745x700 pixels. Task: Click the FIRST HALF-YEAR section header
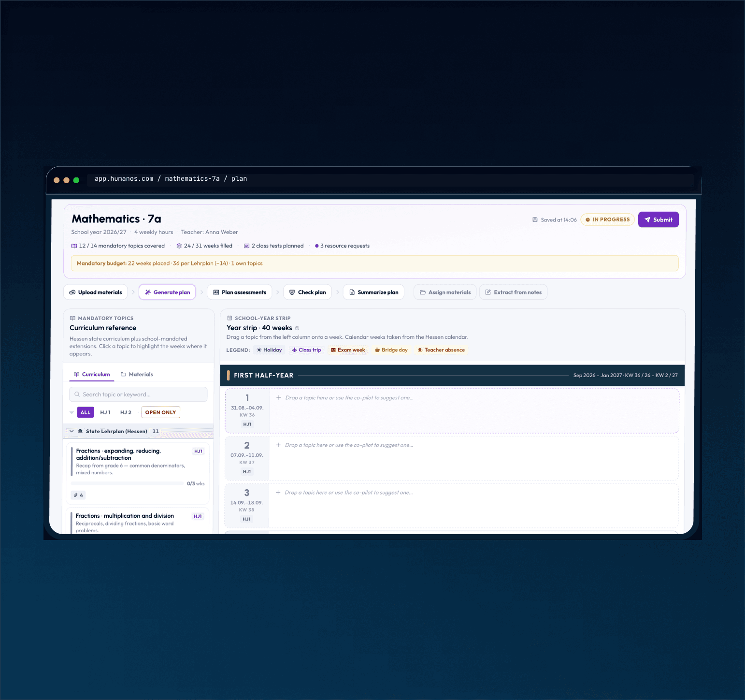point(453,375)
